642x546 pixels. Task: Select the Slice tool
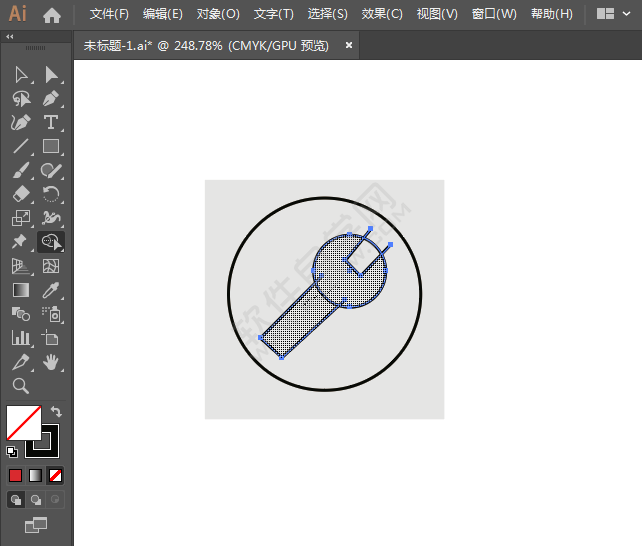(x=21, y=362)
